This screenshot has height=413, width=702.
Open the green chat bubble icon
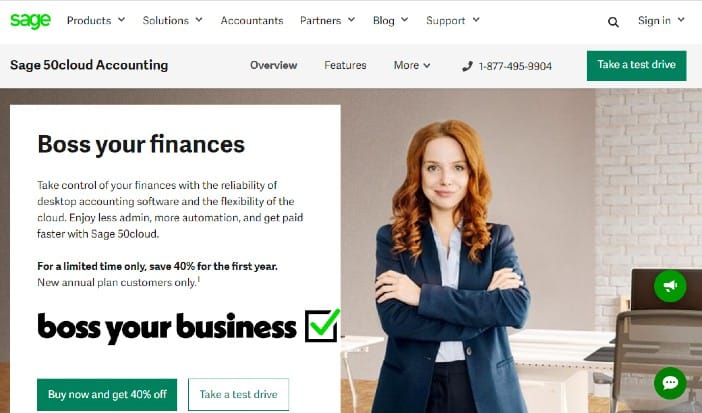point(670,383)
